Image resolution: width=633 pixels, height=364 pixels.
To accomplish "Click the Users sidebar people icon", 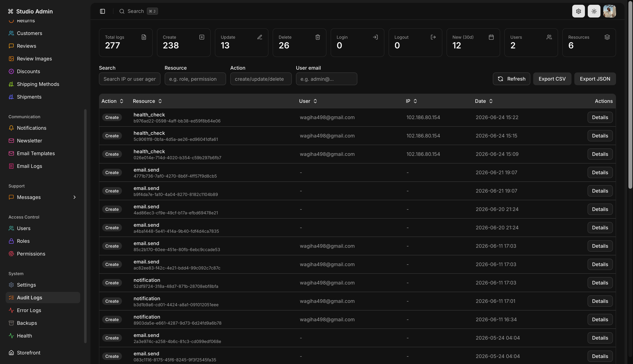I will 11,228.
